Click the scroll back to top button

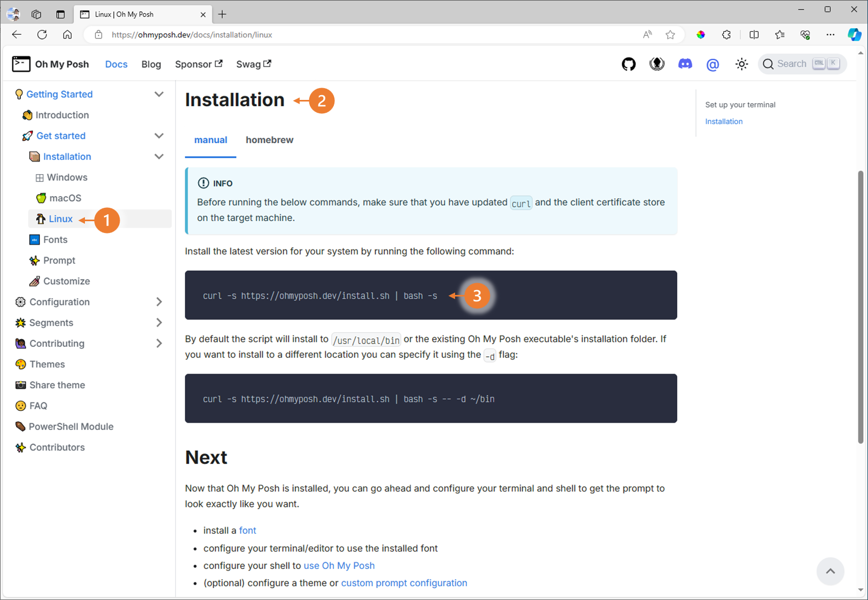pyautogui.click(x=830, y=571)
